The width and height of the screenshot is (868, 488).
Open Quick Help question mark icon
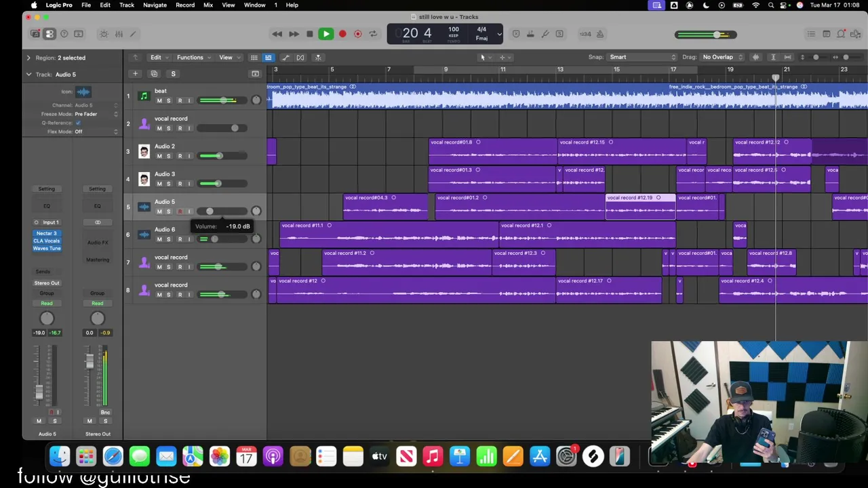64,34
